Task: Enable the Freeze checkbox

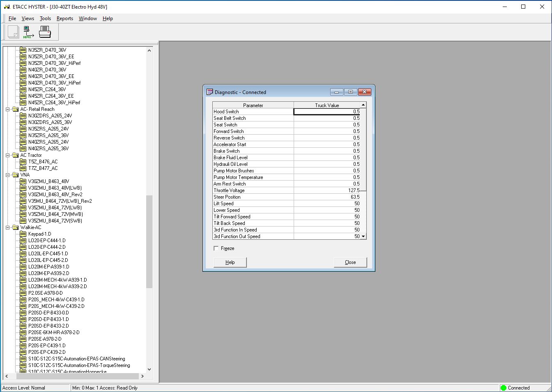Action: [x=216, y=248]
